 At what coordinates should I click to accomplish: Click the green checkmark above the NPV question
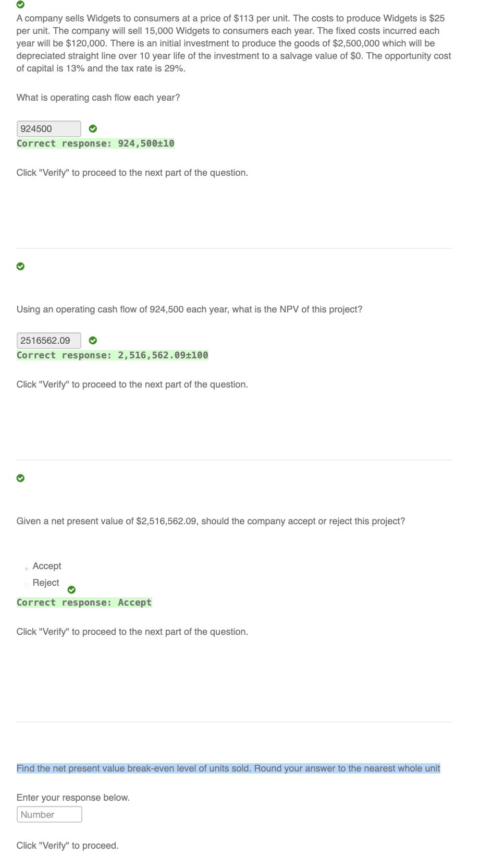[x=20, y=266]
